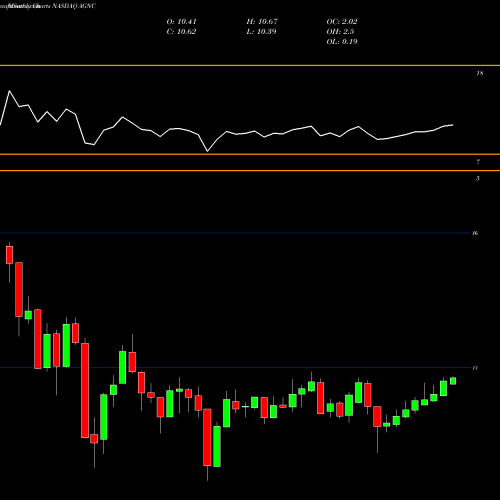
Task: Click the 'OL: 0.19' reading
Action: point(342,42)
